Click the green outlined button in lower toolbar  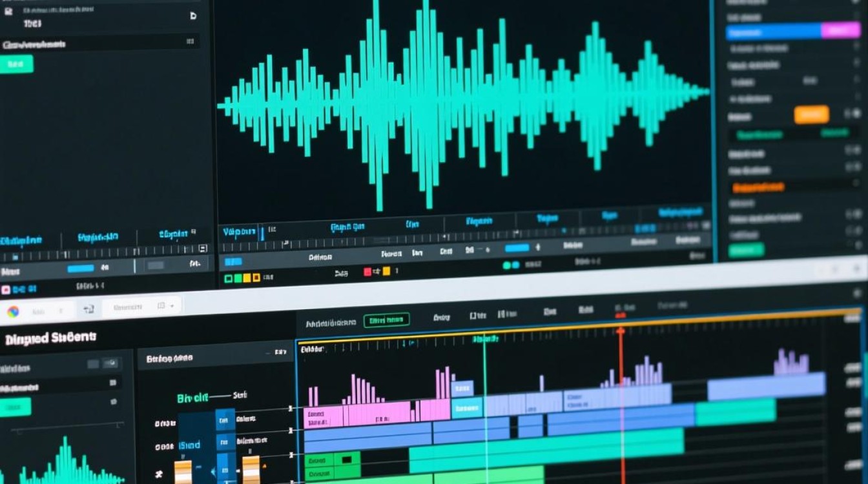pos(386,320)
